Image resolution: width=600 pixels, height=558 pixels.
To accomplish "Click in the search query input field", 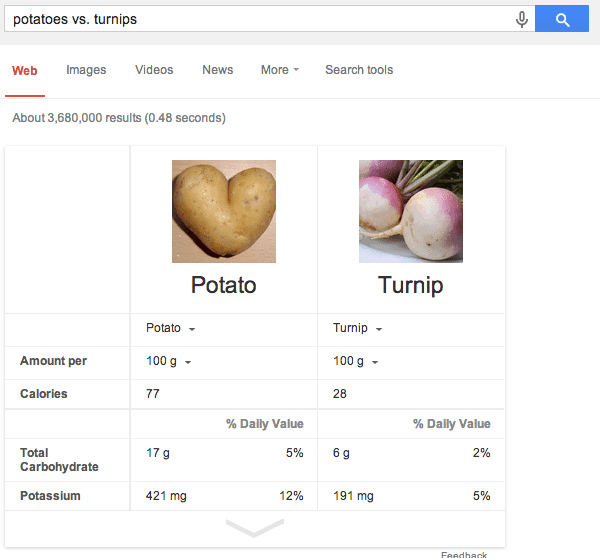I will 258,19.
